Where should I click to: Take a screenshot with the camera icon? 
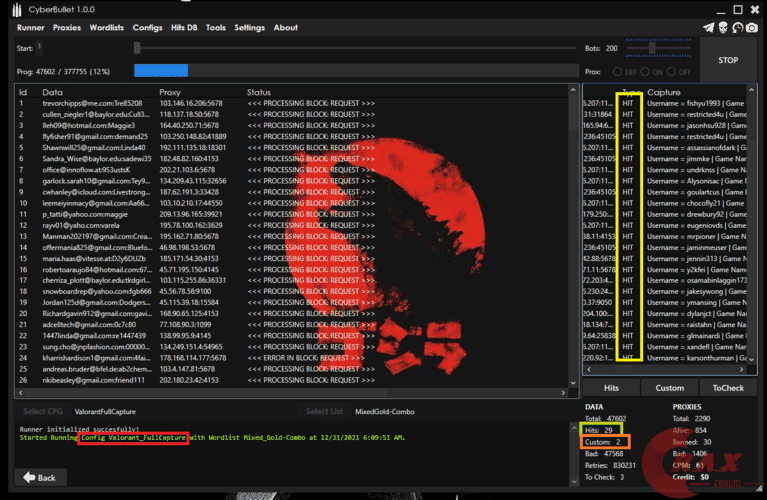(751, 27)
